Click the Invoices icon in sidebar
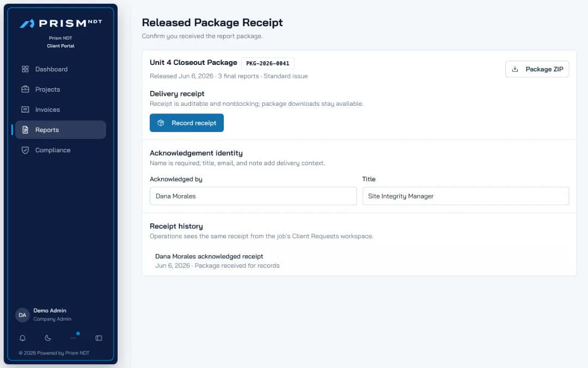588x368 pixels. click(x=25, y=110)
